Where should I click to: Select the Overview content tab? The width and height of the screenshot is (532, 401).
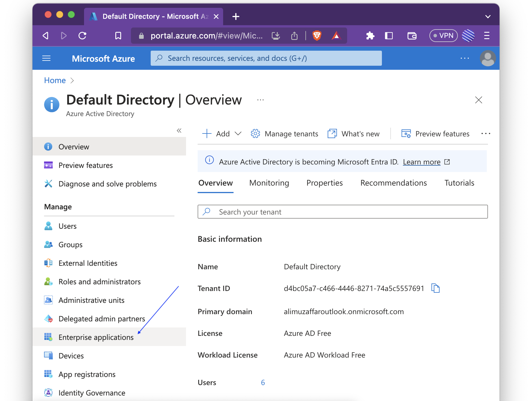coord(216,183)
